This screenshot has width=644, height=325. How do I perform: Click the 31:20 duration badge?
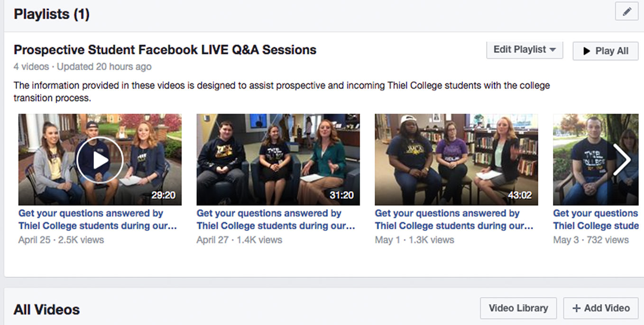tap(342, 195)
